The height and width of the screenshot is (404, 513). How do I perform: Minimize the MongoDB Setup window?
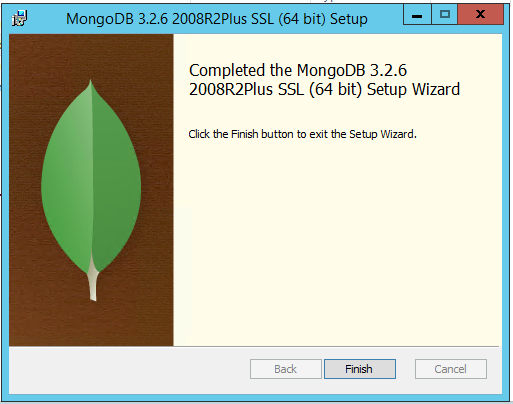[x=417, y=15]
